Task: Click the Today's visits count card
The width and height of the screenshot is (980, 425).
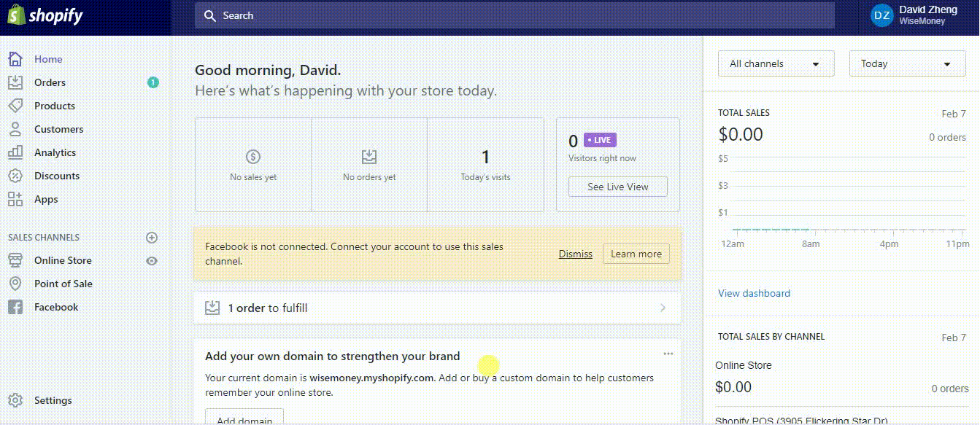Action: click(485, 165)
